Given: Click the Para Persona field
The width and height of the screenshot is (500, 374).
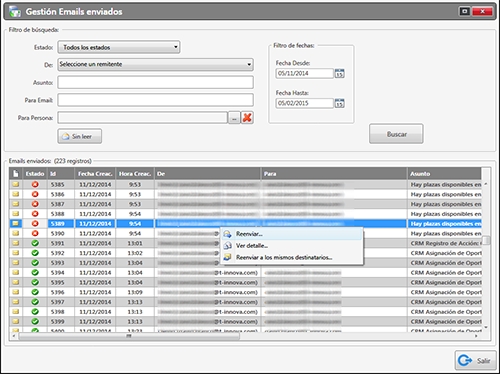Looking at the screenshot, I should [x=142, y=118].
